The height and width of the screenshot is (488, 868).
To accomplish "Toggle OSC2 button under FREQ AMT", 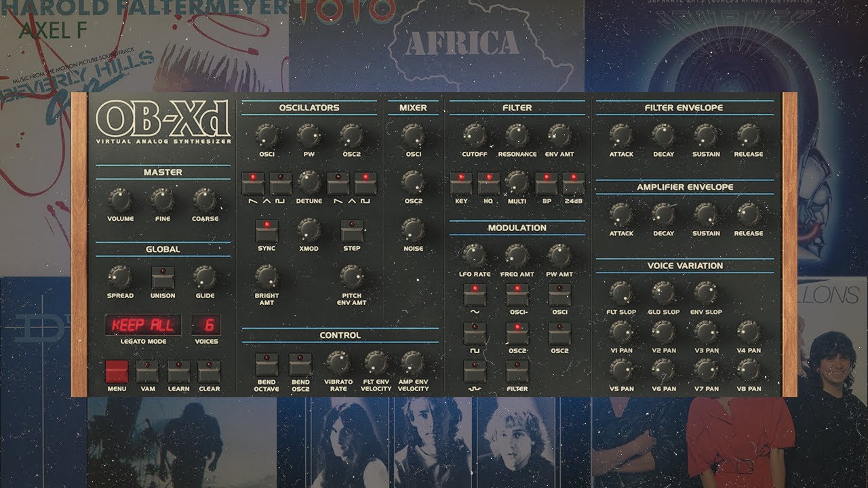I will point(517,333).
